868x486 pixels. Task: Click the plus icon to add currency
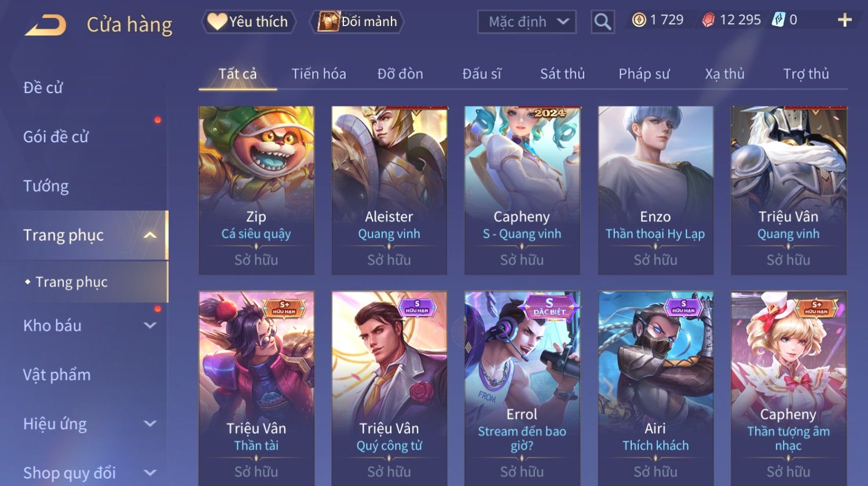coord(845,20)
